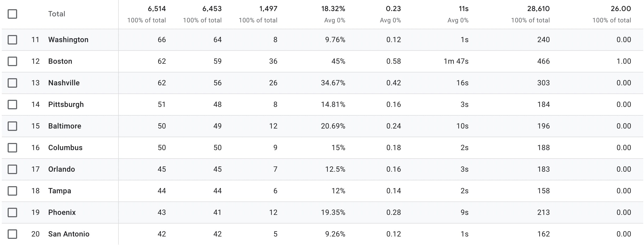
Task: Select the Phoenix row checkbox
Action: (12, 213)
